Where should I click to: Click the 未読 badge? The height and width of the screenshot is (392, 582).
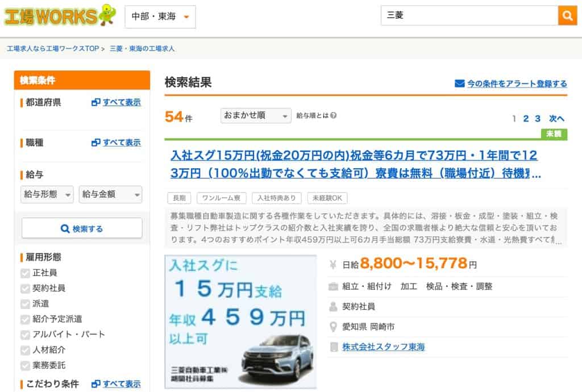(554, 134)
